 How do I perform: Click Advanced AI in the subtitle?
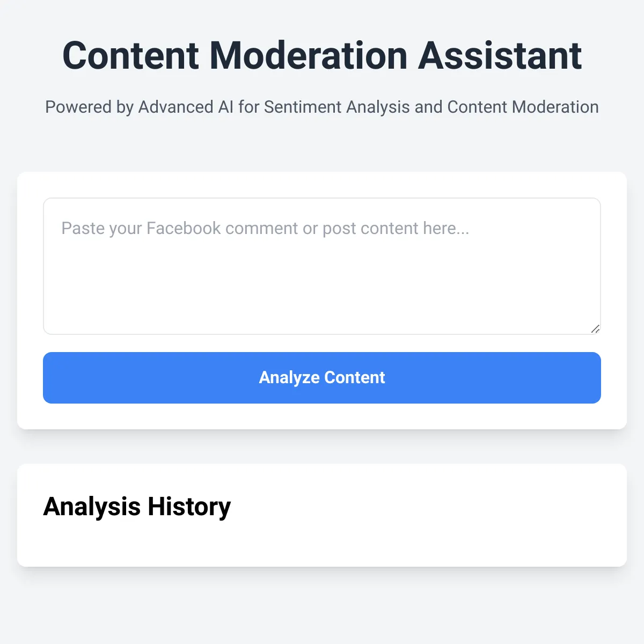pyautogui.click(x=186, y=107)
